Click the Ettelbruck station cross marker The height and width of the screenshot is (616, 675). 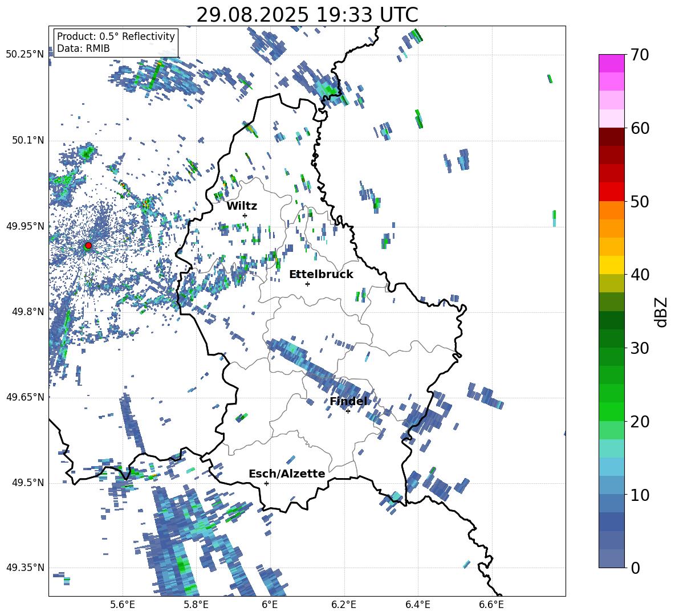[307, 284]
